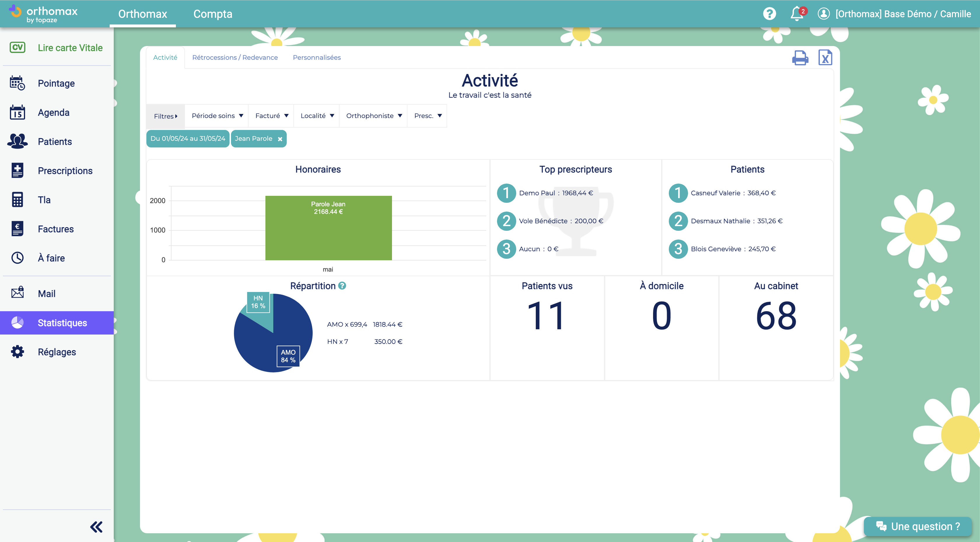
Task: Go to Agenda in sidebar
Action: point(57,112)
